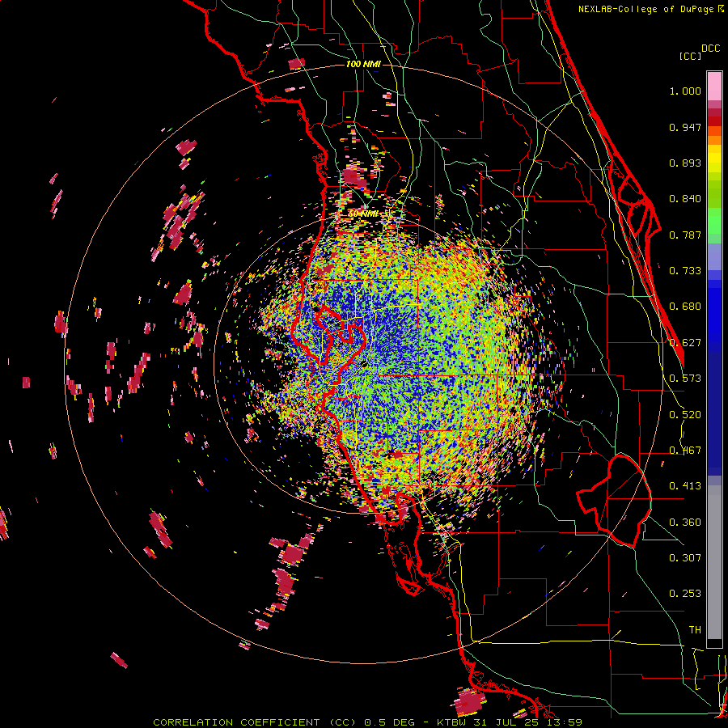Click CORRELATION COEFFICIENT in the bottom caption
The image size is (728, 728).
coord(236,722)
